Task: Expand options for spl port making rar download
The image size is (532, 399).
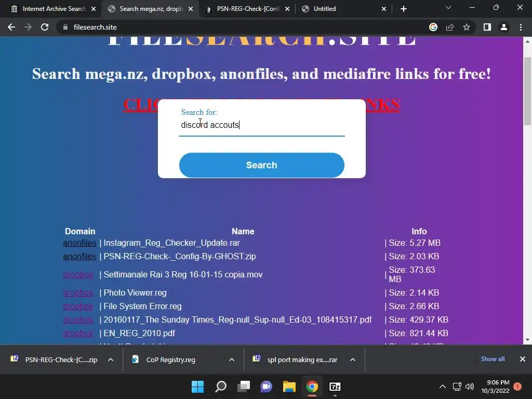Action: pos(353,360)
